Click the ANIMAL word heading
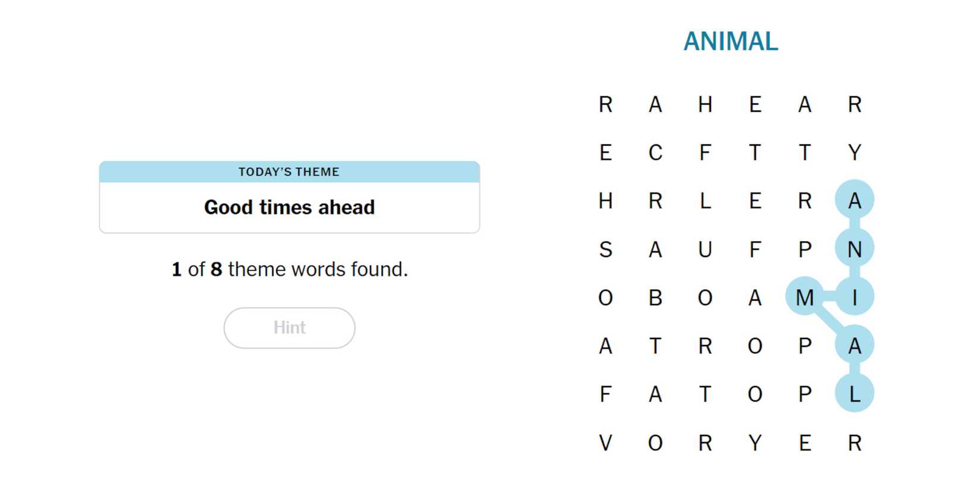Image resolution: width=980 pixels, height=490 pixels. [x=731, y=42]
